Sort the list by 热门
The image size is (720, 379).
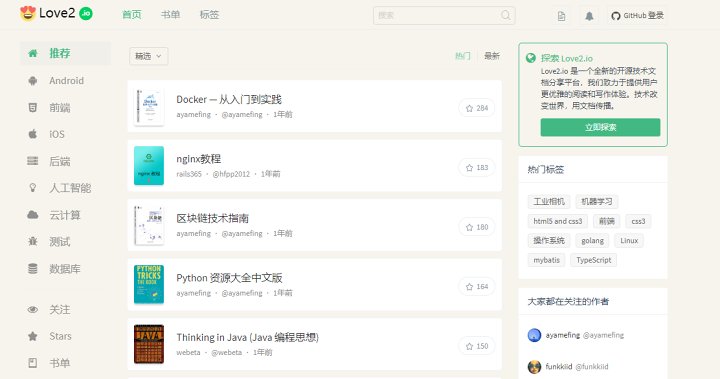click(x=462, y=56)
